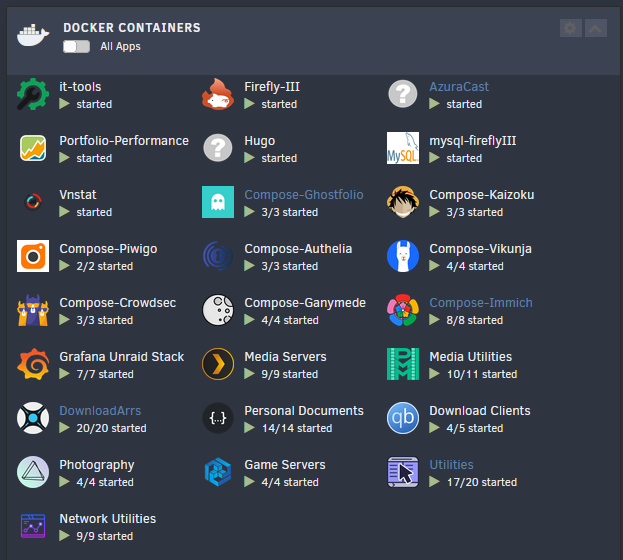Click the Download Clients qBittorrent icon
Screen dimensions: 623x560
[x=403, y=418]
